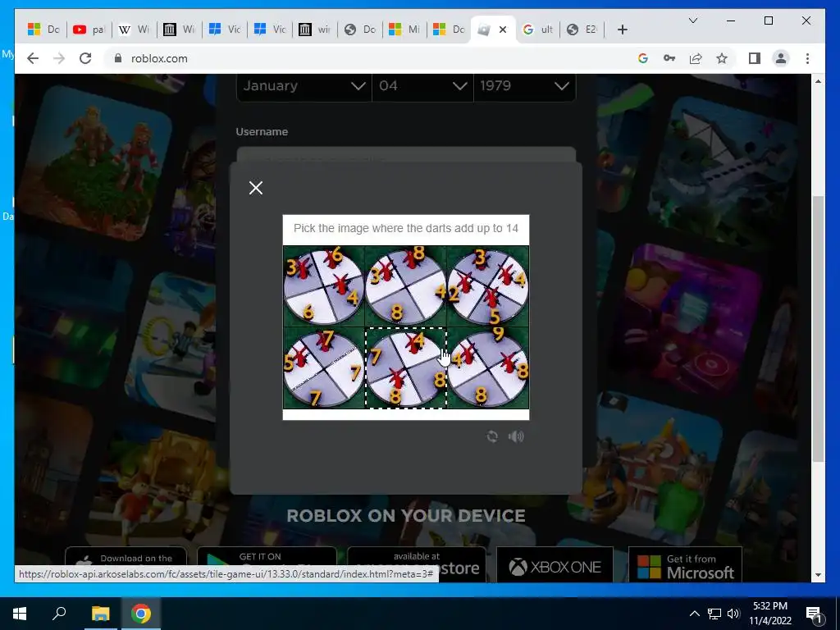
Task: Switch to the Wikipedia tab
Action: 135,30
